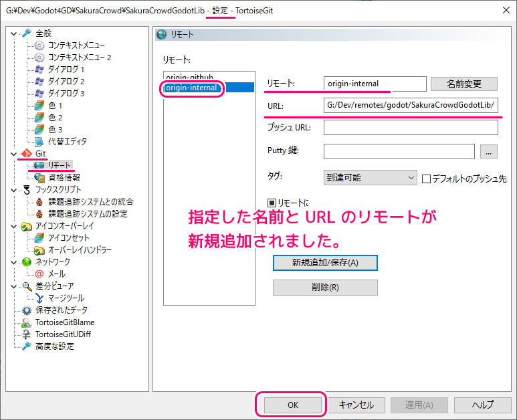Open the ダイアログ 1 settings page
This screenshot has width=517, height=420.
[x=66, y=69]
